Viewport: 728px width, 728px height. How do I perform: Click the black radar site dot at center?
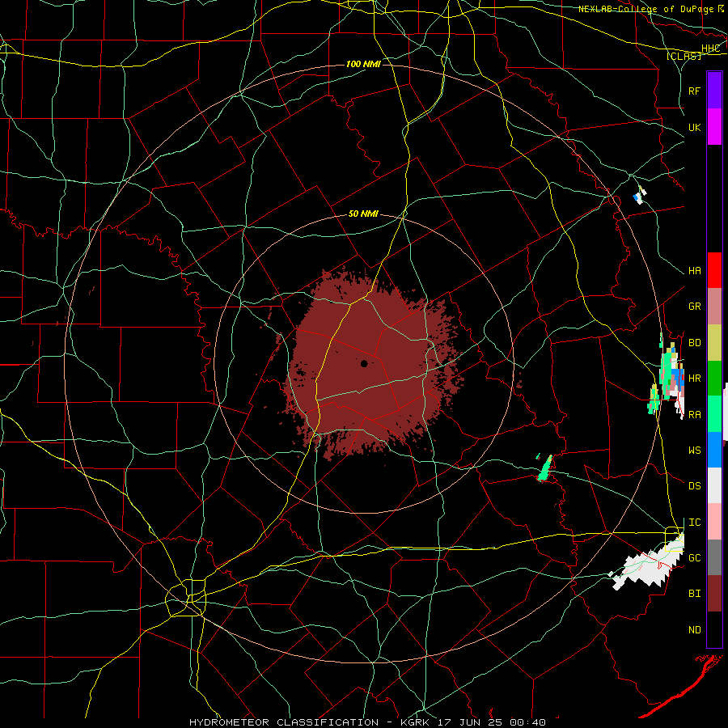pos(364,363)
